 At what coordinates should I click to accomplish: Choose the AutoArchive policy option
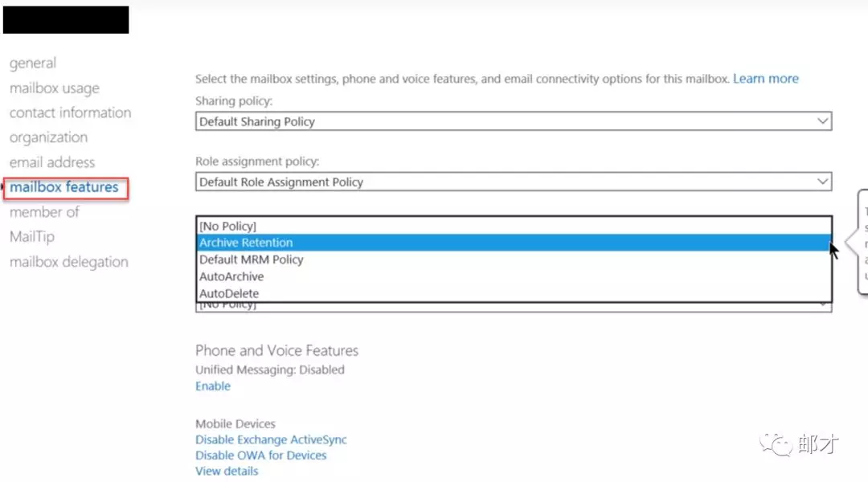point(231,276)
